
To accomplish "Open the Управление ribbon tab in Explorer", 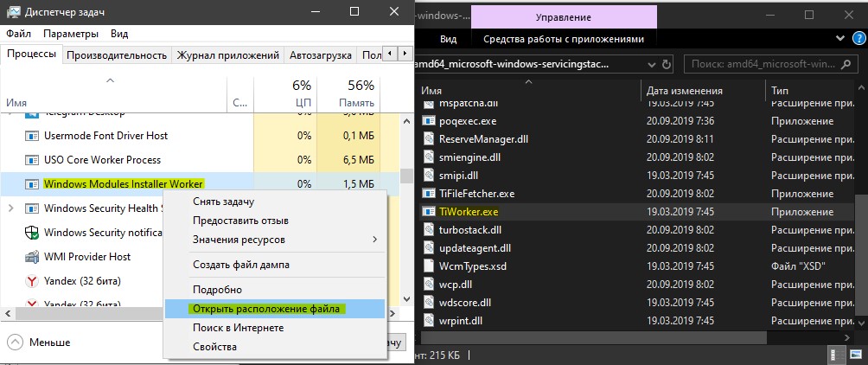I will tap(564, 17).
